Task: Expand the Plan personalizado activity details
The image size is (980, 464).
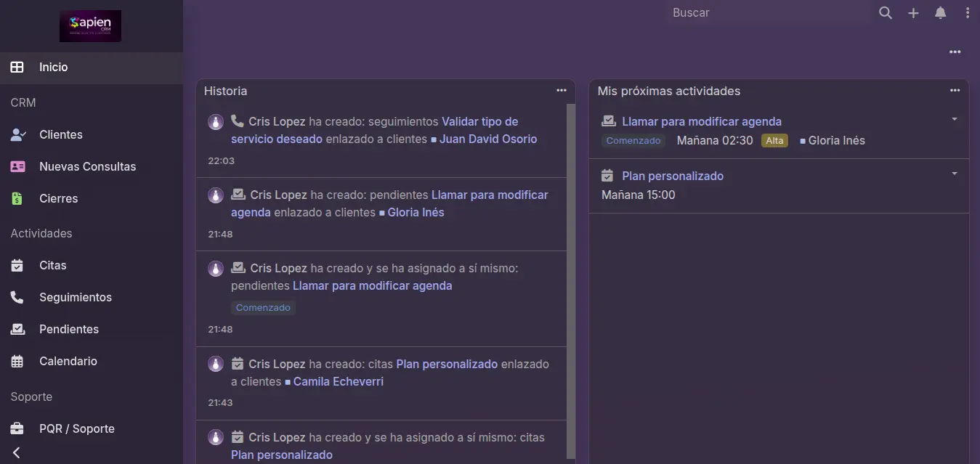Action: (954, 173)
